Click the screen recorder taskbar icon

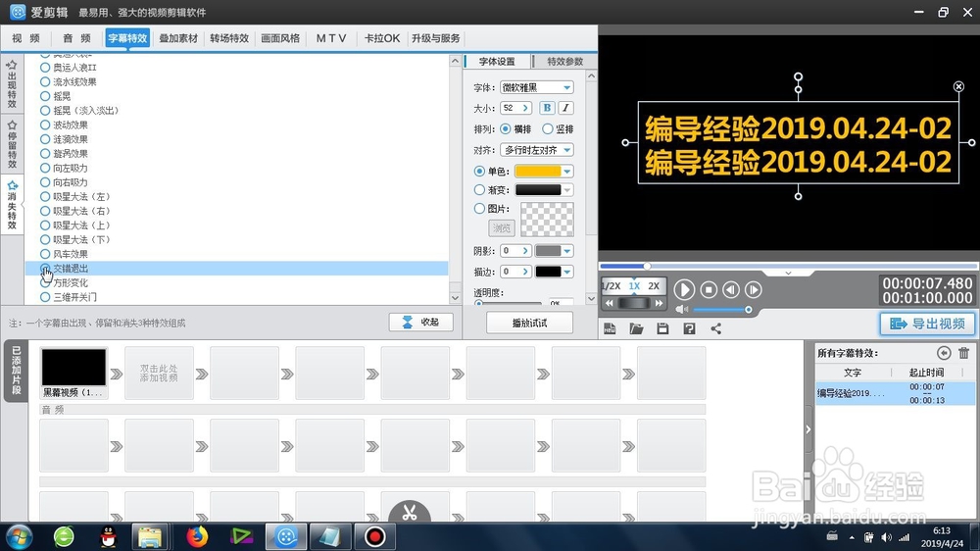click(375, 536)
